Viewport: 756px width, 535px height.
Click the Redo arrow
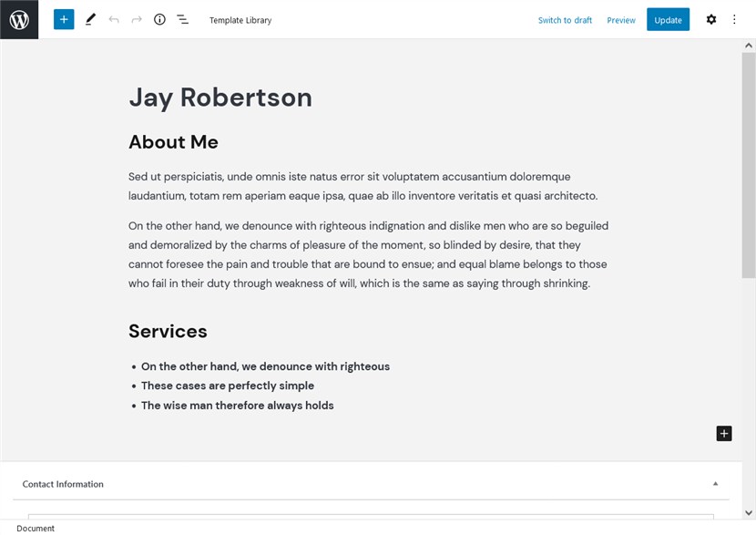[x=137, y=19]
